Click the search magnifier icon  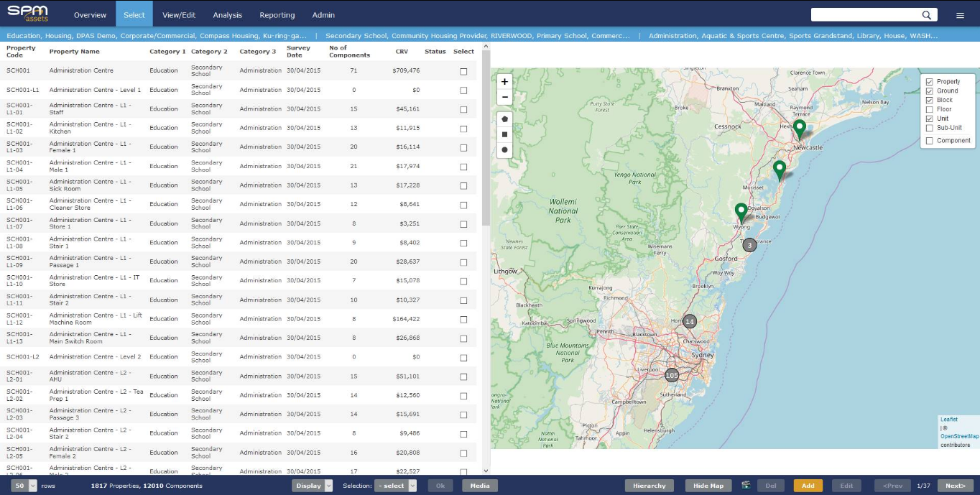coord(927,14)
